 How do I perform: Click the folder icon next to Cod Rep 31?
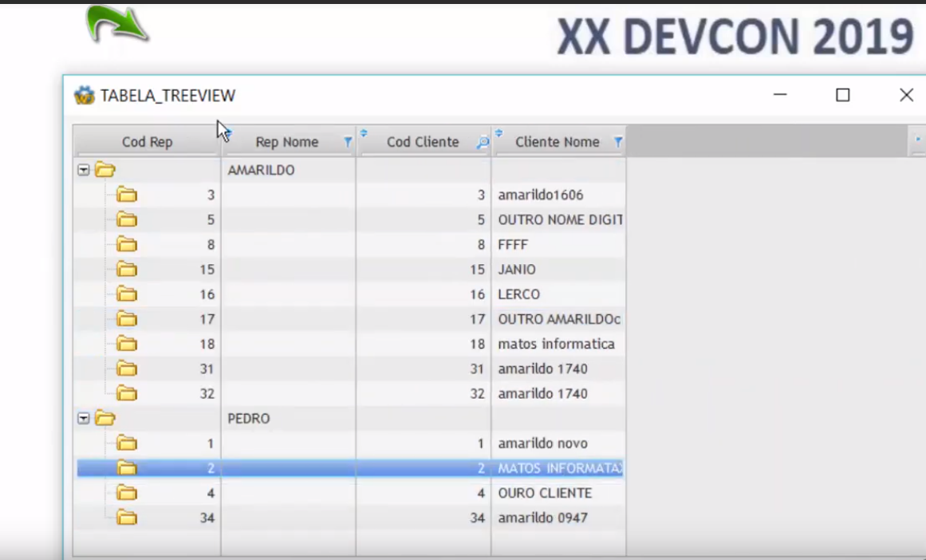pyautogui.click(x=127, y=369)
